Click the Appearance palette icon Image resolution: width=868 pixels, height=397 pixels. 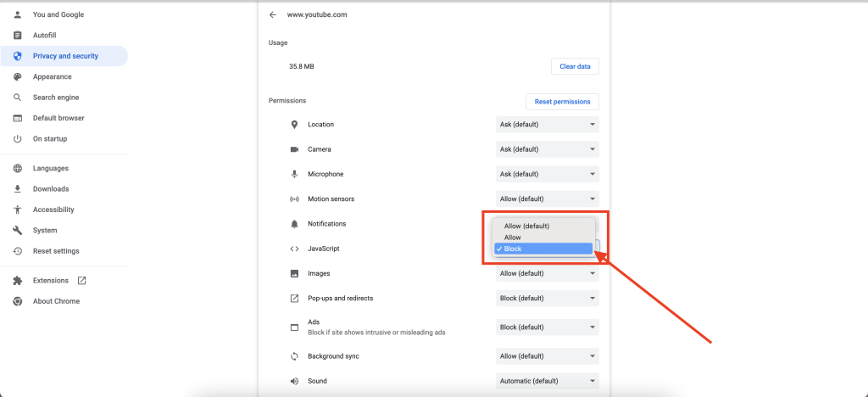point(17,77)
